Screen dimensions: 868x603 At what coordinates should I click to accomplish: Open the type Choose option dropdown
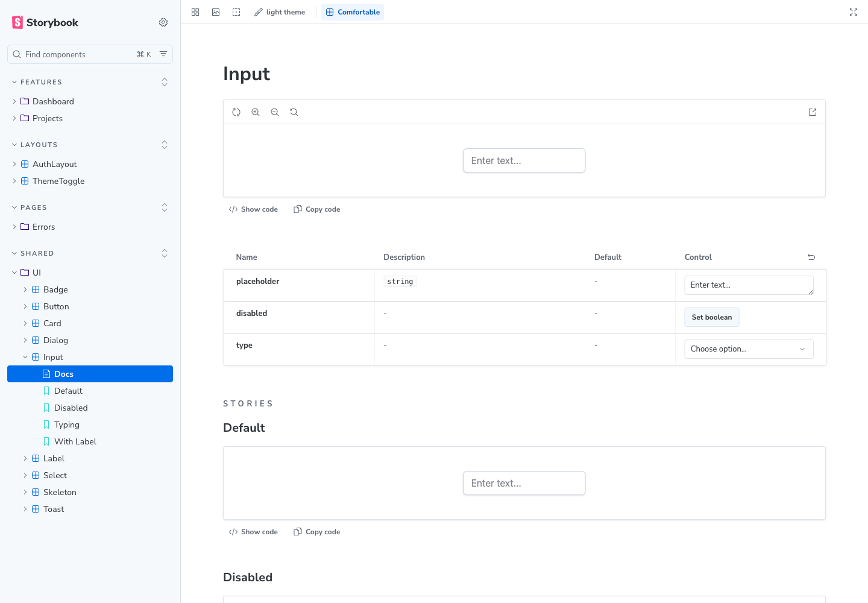point(749,349)
